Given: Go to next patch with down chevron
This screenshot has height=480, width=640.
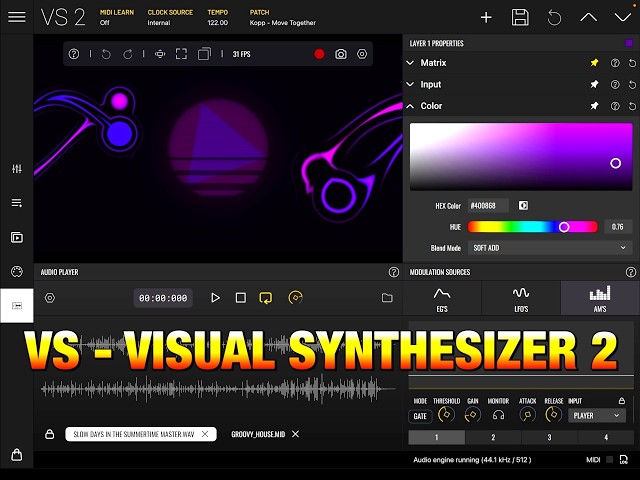Looking at the screenshot, I should tap(622, 17).
